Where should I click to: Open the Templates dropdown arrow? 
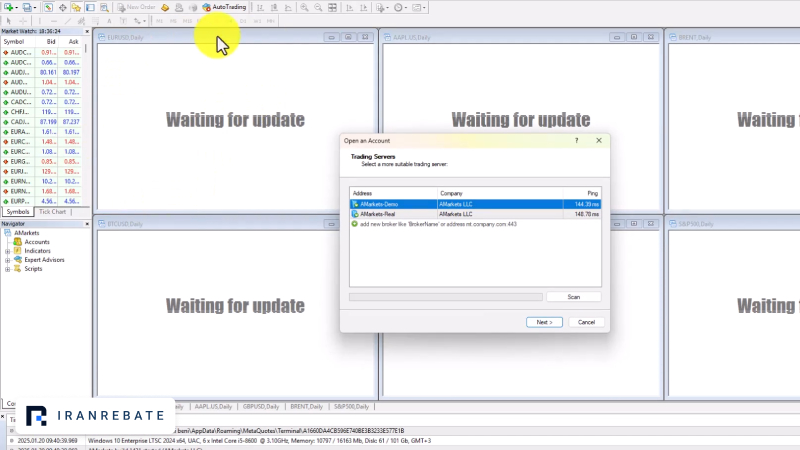pyautogui.click(x=424, y=8)
